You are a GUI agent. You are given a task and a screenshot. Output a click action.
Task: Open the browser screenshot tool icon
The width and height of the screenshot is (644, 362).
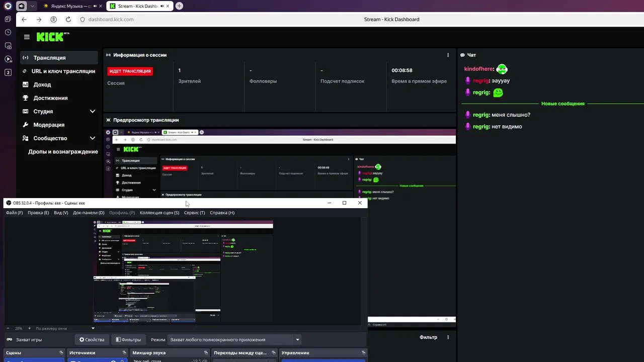8,46
